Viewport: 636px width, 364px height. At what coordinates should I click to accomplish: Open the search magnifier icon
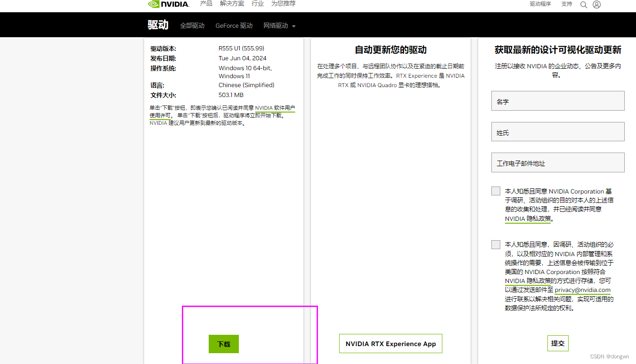(x=584, y=5)
